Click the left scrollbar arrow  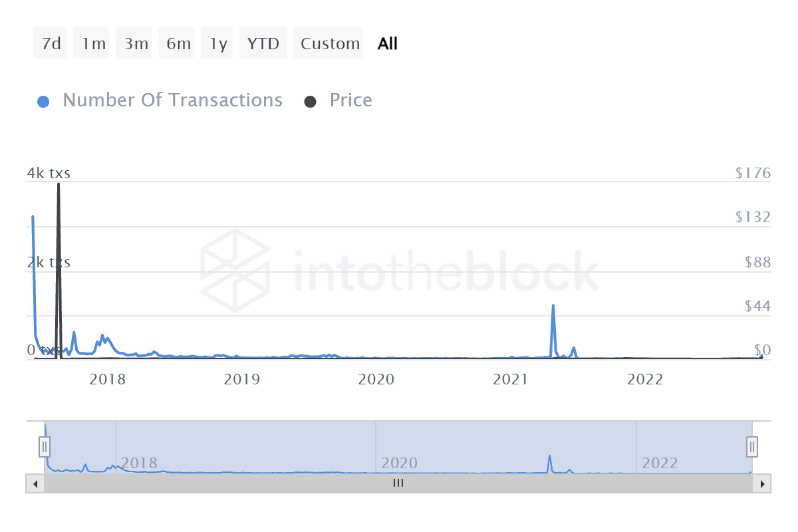[x=35, y=483]
